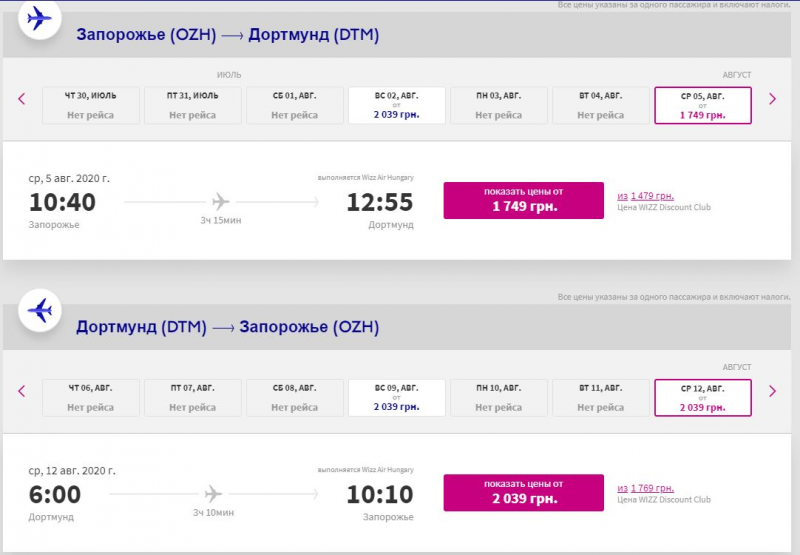Click return date ПН 10, АВГ.
This screenshot has width=800, height=555.
click(x=498, y=397)
